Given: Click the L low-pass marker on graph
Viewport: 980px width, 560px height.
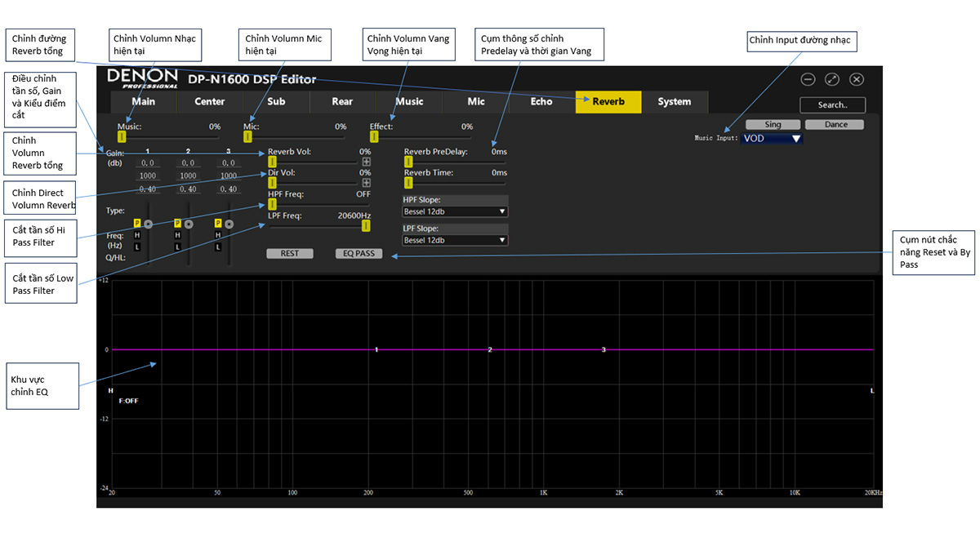Looking at the screenshot, I should pyautogui.click(x=872, y=391).
